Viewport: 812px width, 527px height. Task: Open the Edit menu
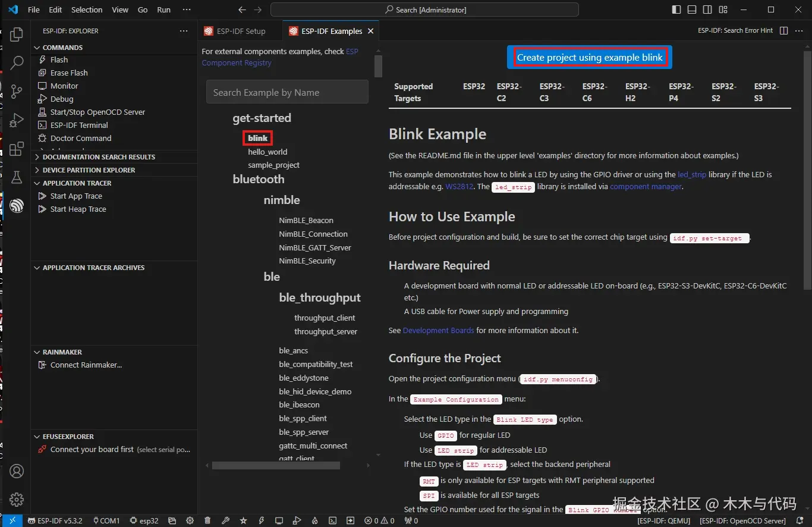[55, 10]
